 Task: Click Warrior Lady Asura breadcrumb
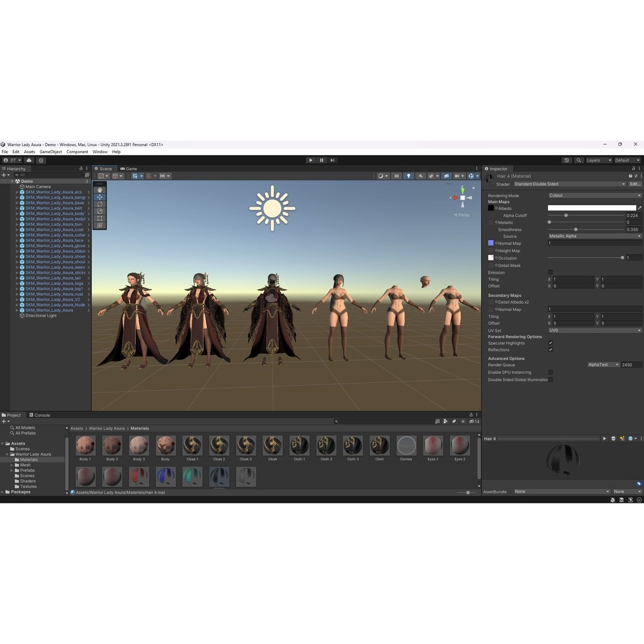click(106, 428)
